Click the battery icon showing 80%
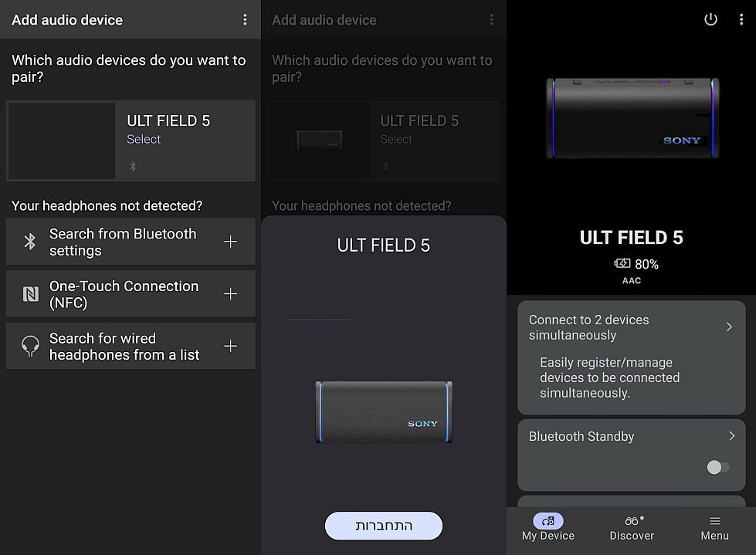This screenshot has height=555, width=756. click(x=622, y=264)
